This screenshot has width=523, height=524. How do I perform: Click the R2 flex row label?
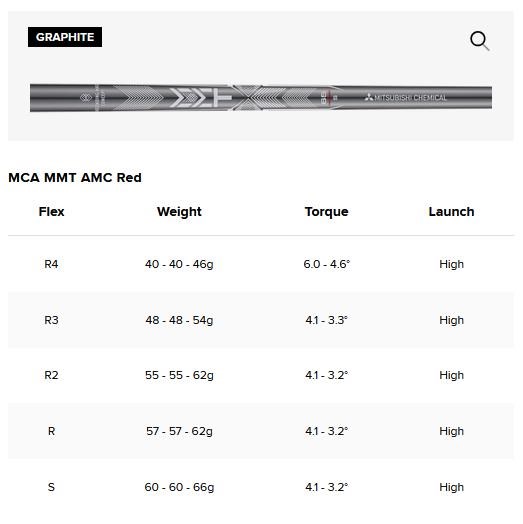click(x=51, y=375)
